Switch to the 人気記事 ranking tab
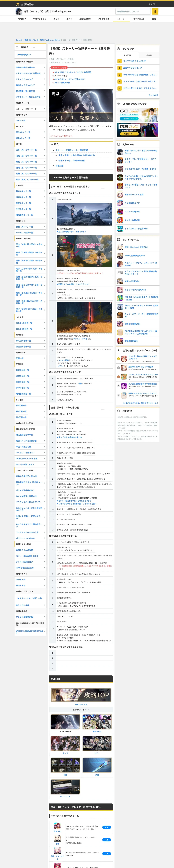Viewport: 174px width, 868px height. [127, 55]
